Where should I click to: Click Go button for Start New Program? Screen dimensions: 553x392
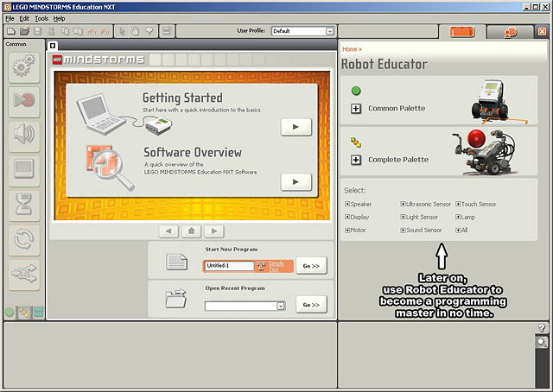click(311, 266)
